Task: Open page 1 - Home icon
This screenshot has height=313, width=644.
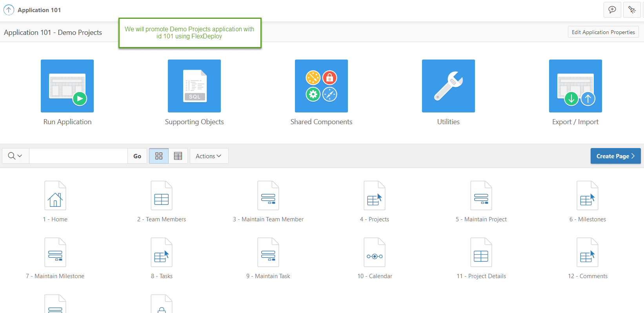Action: click(55, 195)
